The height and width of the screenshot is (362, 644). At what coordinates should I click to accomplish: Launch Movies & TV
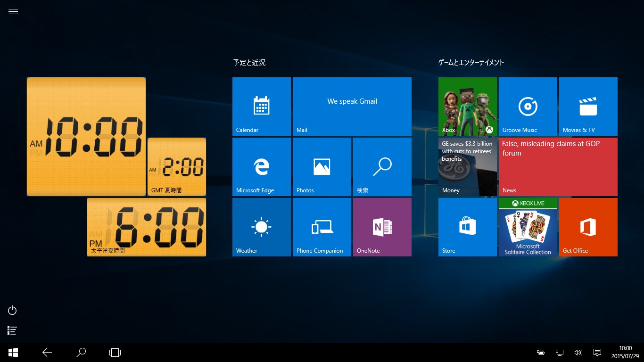588,106
